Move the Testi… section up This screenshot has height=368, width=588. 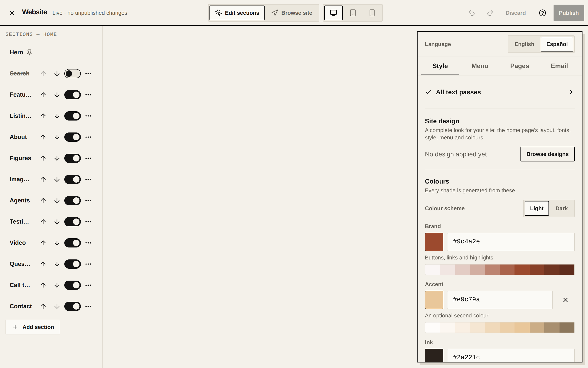[43, 222]
